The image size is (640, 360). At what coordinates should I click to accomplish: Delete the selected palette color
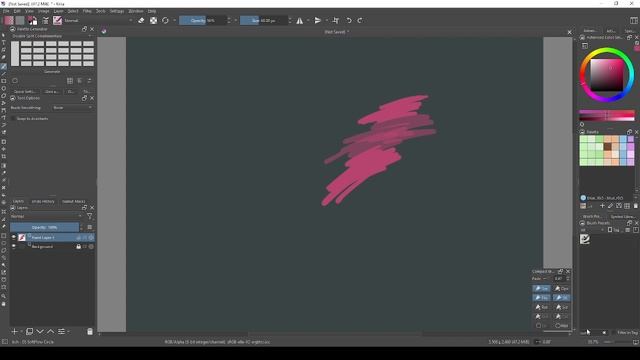click(x=636, y=206)
